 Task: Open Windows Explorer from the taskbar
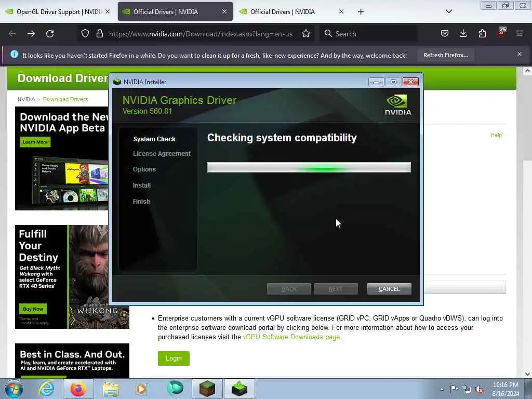click(x=111, y=389)
